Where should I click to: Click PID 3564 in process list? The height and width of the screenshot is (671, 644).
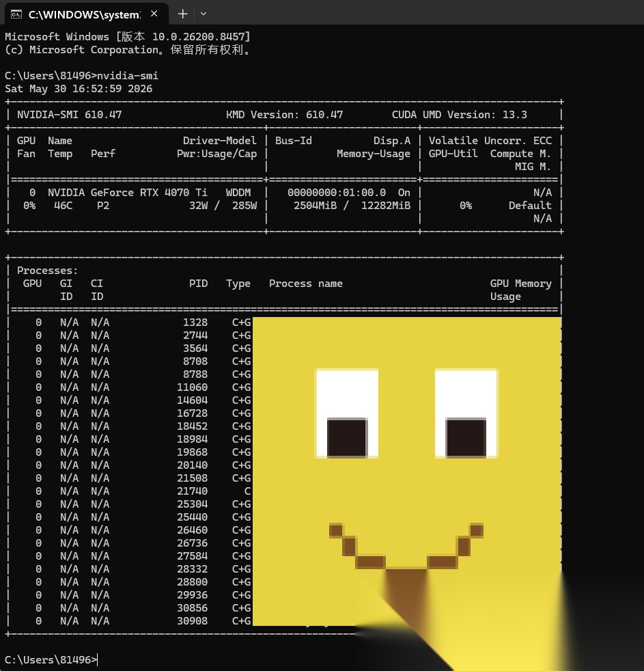tap(195, 348)
